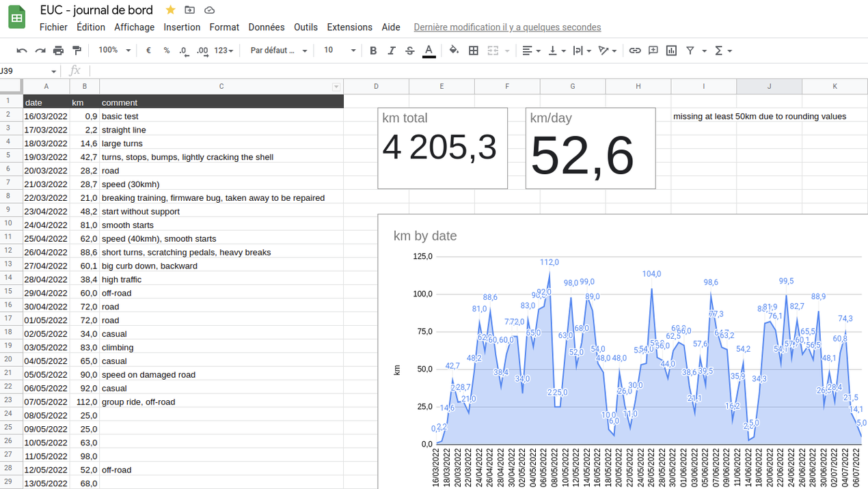This screenshot has width=868, height=489.
Task: Click the "km by date" chart title
Action: pos(425,236)
